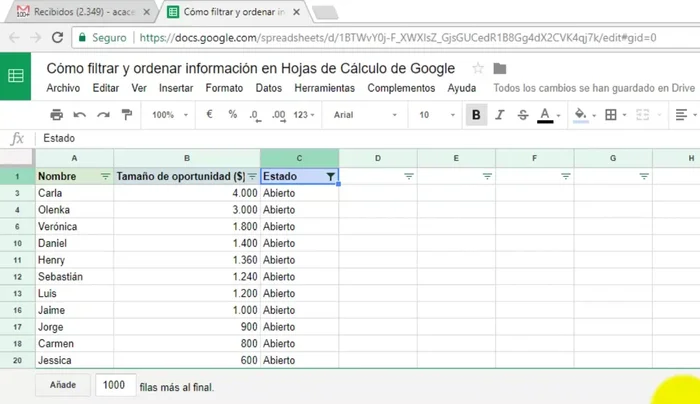Open the Herramientas menu
700x404 pixels.
pyautogui.click(x=324, y=88)
